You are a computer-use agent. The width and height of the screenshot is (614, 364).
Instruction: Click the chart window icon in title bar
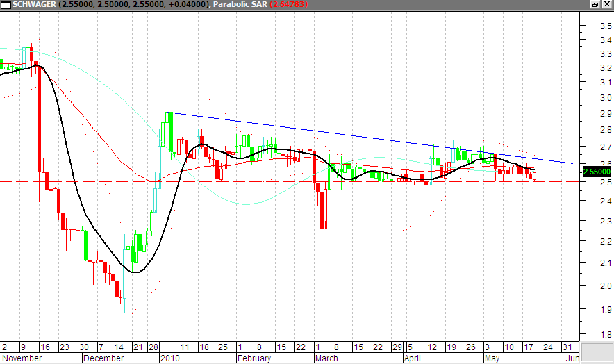(6, 5)
